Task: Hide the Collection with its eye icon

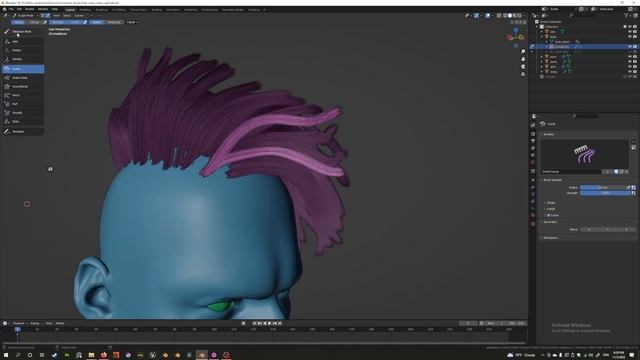Action: [630, 27]
